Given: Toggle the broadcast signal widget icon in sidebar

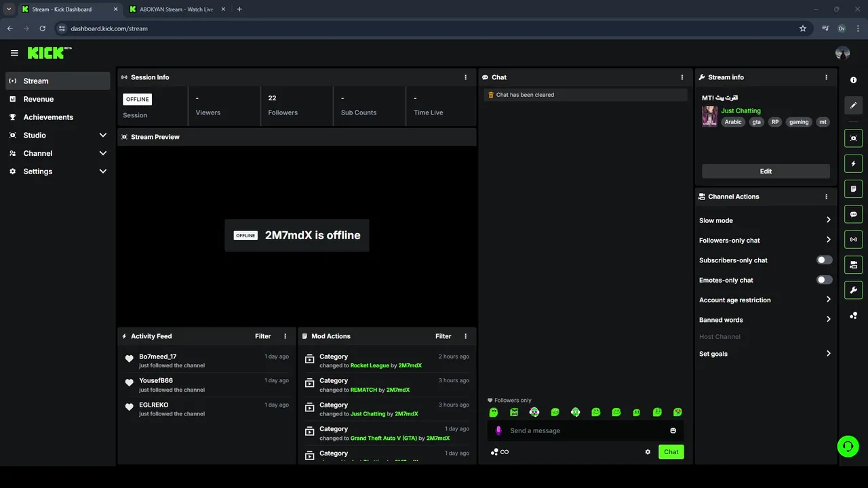Looking at the screenshot, I should (x=853, y=239).
